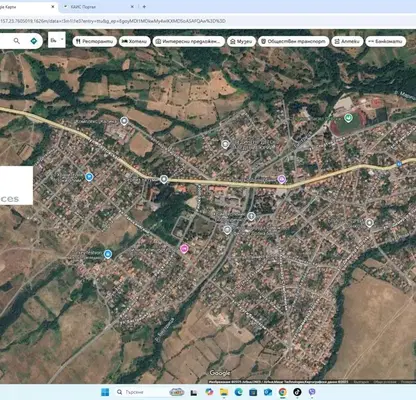Image resolution: width=416 pixels, height=400 pixels.
Task: Open directions via the blue diamond icon
Action: click(34, 41)
